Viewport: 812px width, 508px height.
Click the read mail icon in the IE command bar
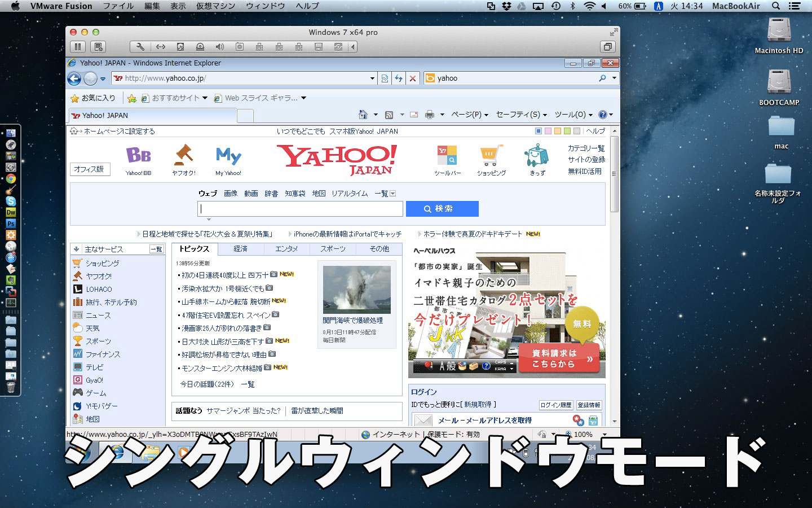414,115
